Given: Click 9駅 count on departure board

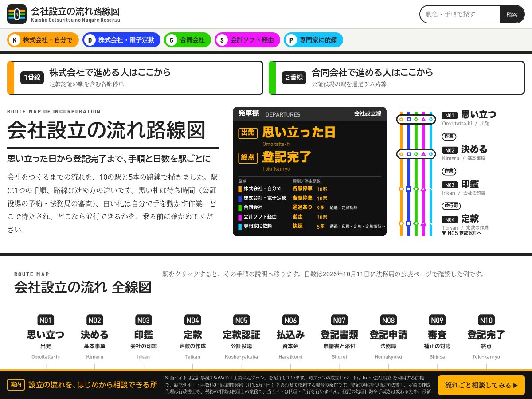Looking at the screenshot, I should click(321, 208).
